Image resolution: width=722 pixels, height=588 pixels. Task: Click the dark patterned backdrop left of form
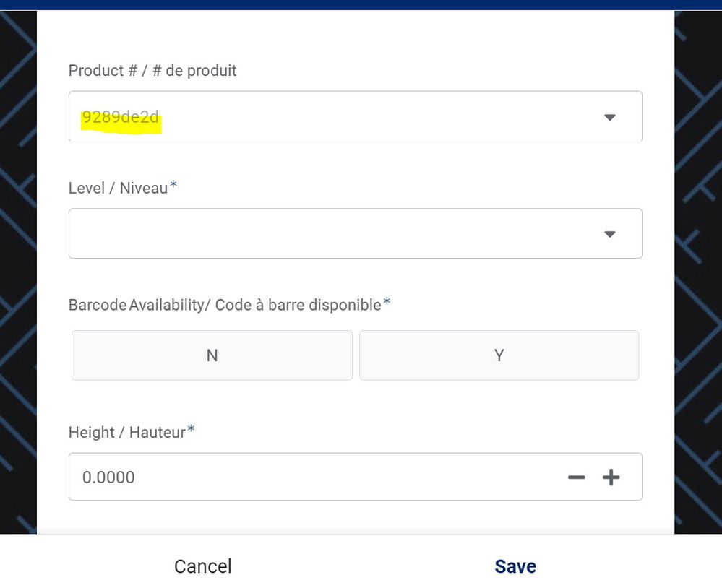pyautogui.click(x=18, y=272)
